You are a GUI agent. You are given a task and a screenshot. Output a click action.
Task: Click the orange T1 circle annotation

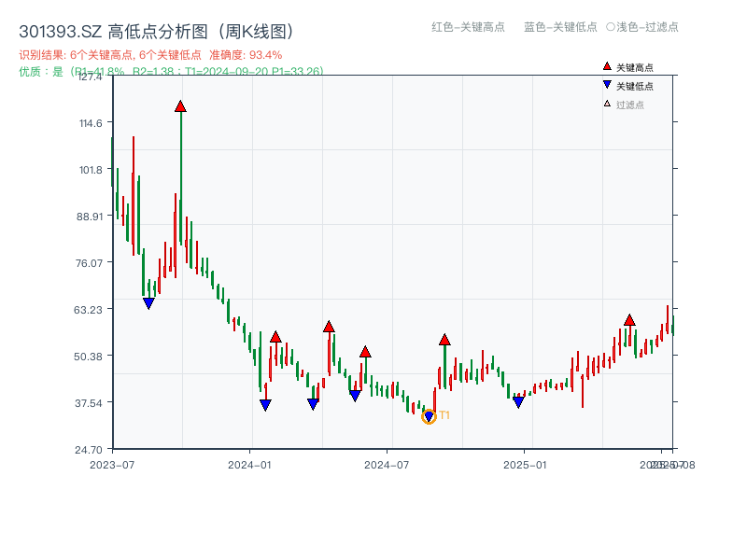pos(429,415)
